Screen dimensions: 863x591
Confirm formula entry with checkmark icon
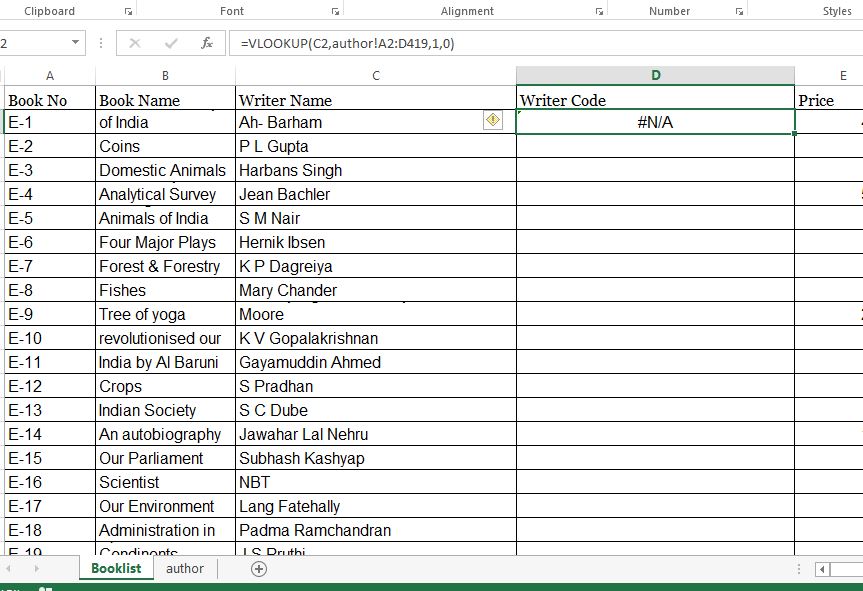(171, 43)
